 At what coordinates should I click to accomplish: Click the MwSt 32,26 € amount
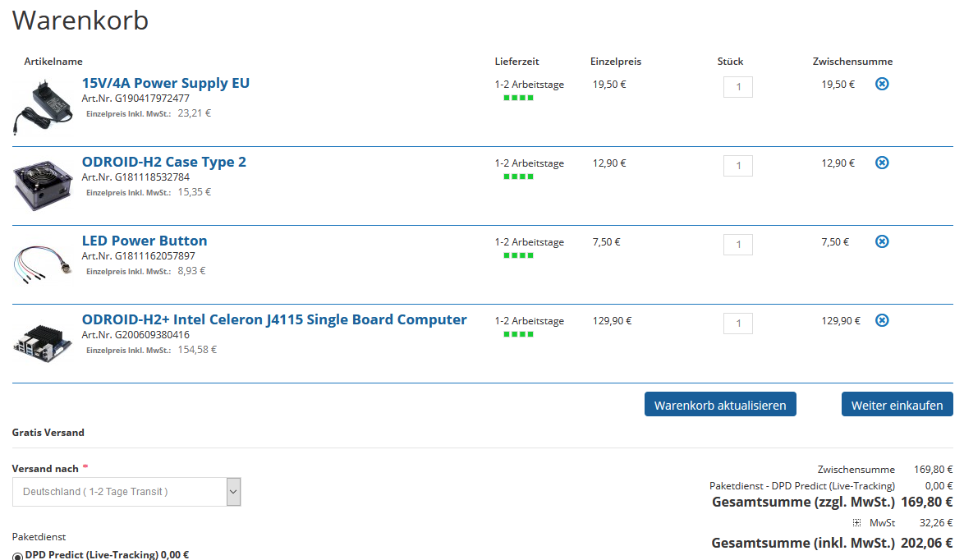pos(936,522)
